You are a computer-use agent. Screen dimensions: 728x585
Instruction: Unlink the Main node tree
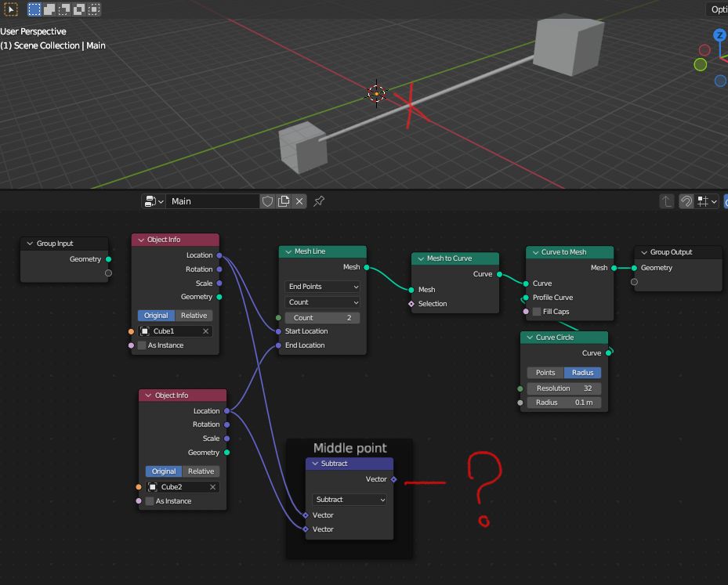(299, 201)
